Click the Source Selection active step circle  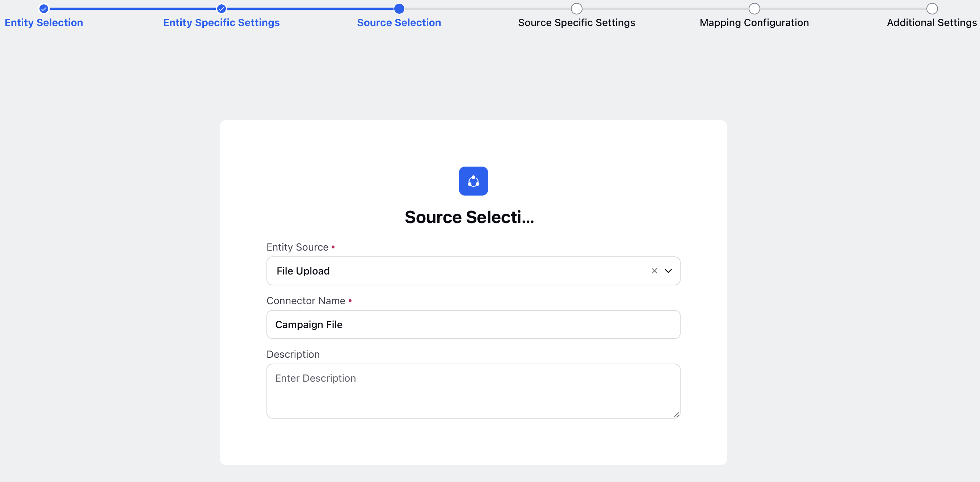399,8
